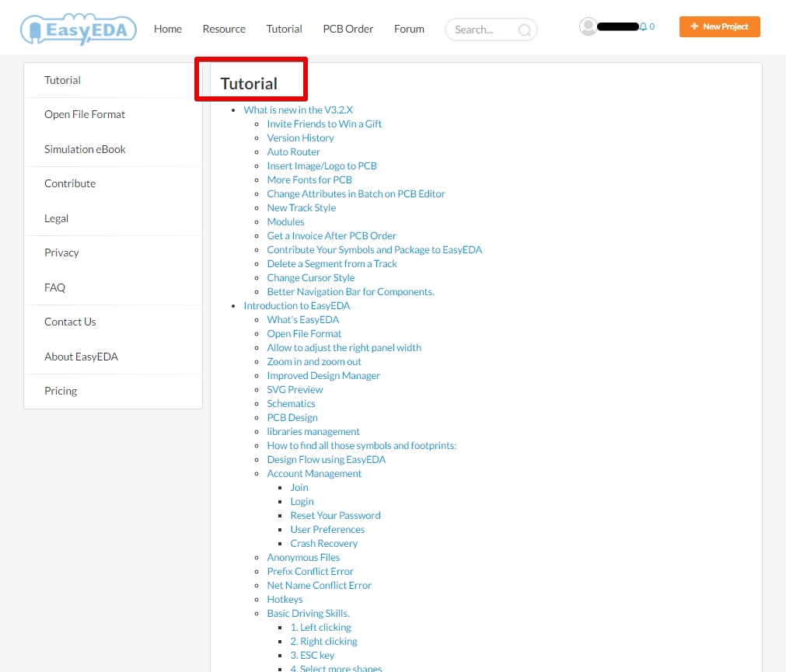This screenshot has width=786, height=672.
Task: Open 'Delete a Segment from a Track' link
Action: point(332,264)
